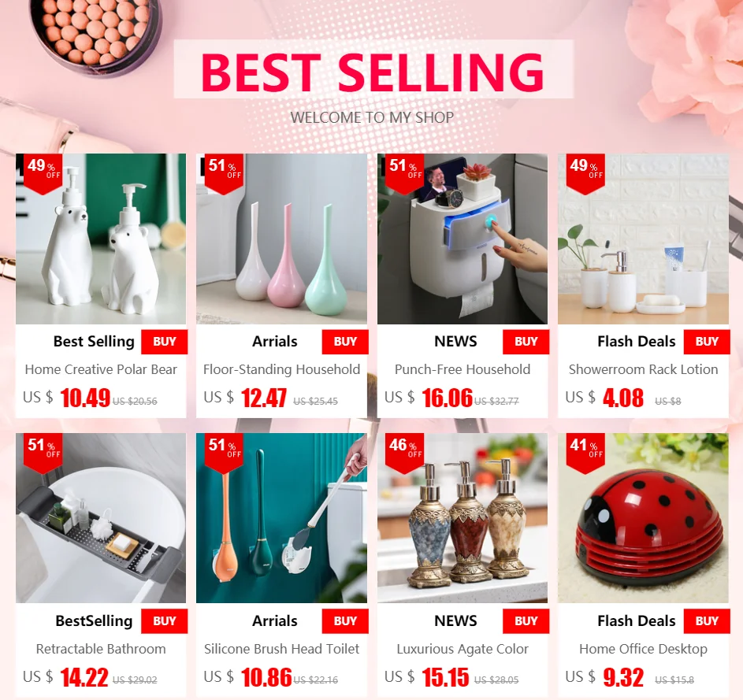Open the white bathroom lotion set image
Screen dimensions: 743x700
click(643, 239)
